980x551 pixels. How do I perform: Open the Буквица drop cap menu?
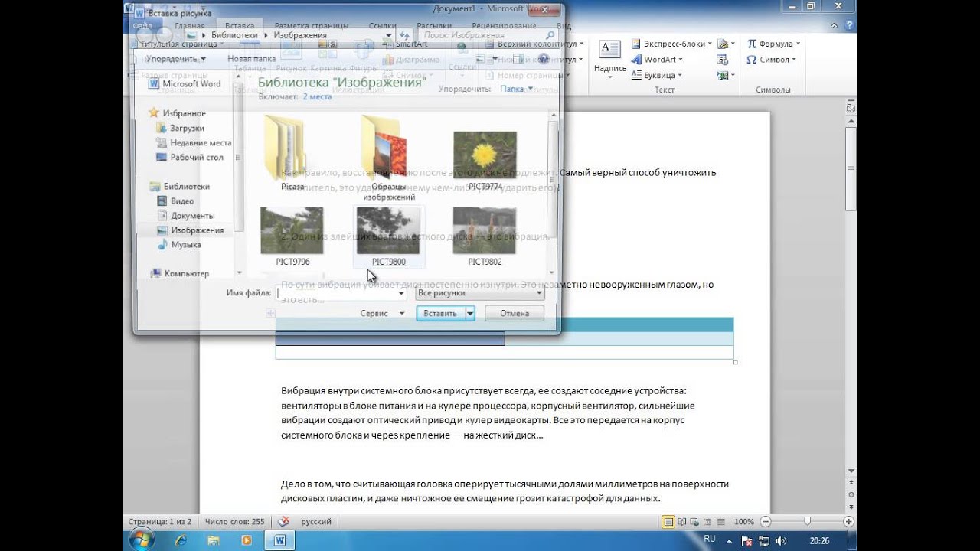click(656, 75)
